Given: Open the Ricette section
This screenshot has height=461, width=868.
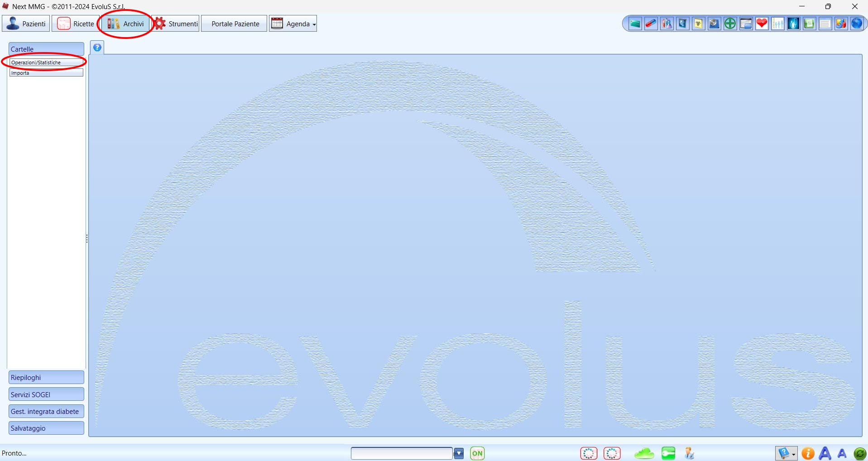Looking at the screenshot, I should [x=75, y=24].
